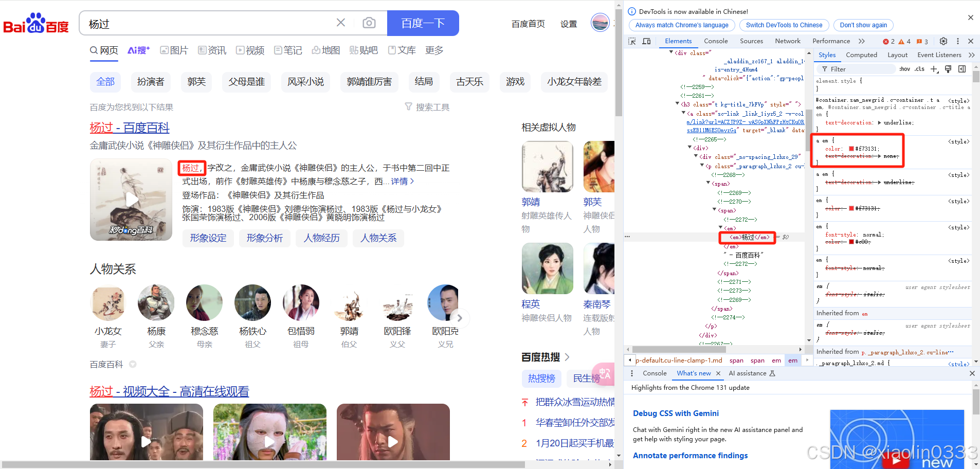Viewport: 980px width, 469px height.
Task: Collapse the _paragraph p node
Action: (702, 166)
